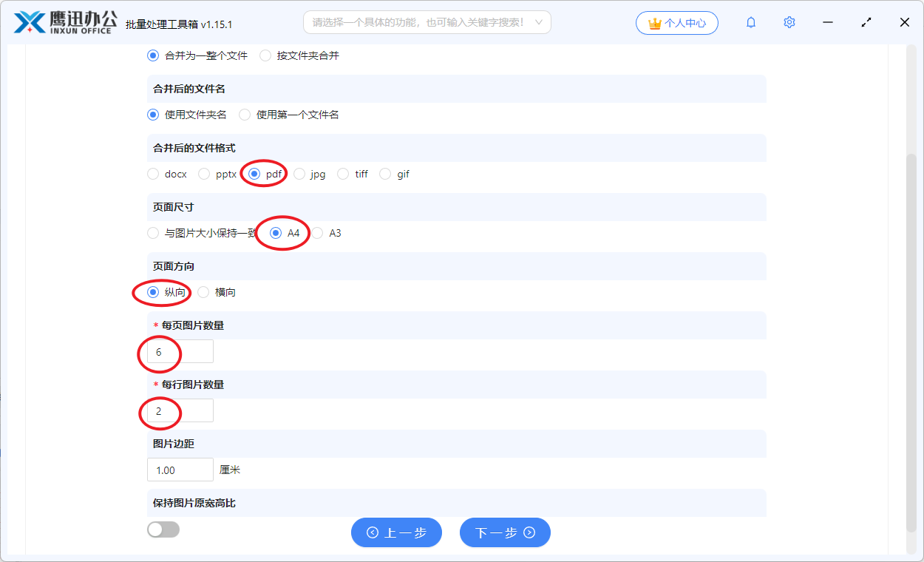
Task: Click the 厘米 unit label
Action: (x=230, y=470)
